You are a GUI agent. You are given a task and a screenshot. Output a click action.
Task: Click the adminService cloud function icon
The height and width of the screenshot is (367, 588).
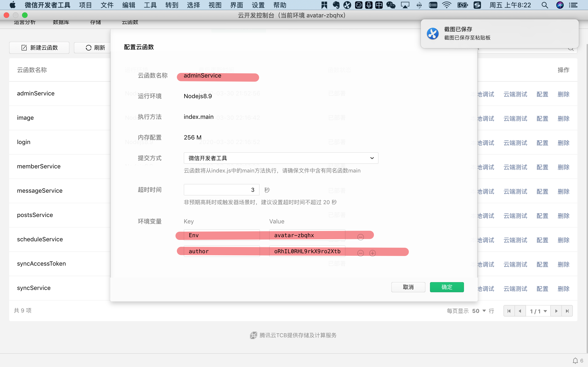point(36,93)
